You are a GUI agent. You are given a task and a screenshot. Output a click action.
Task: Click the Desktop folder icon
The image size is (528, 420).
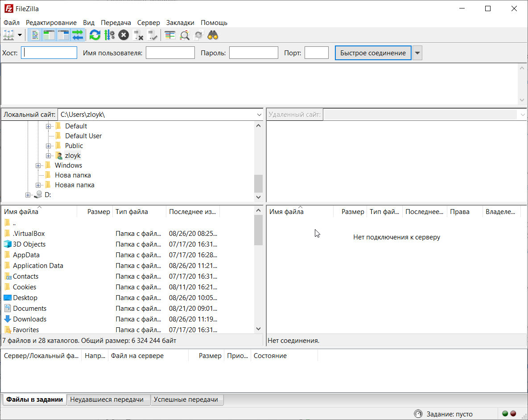8,297
